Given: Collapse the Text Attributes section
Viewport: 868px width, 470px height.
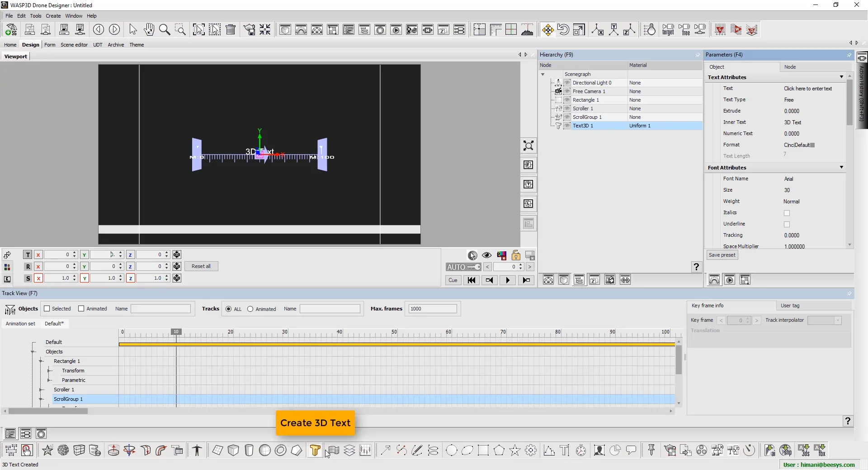Looking at the screenshot, I should [841, 77].
